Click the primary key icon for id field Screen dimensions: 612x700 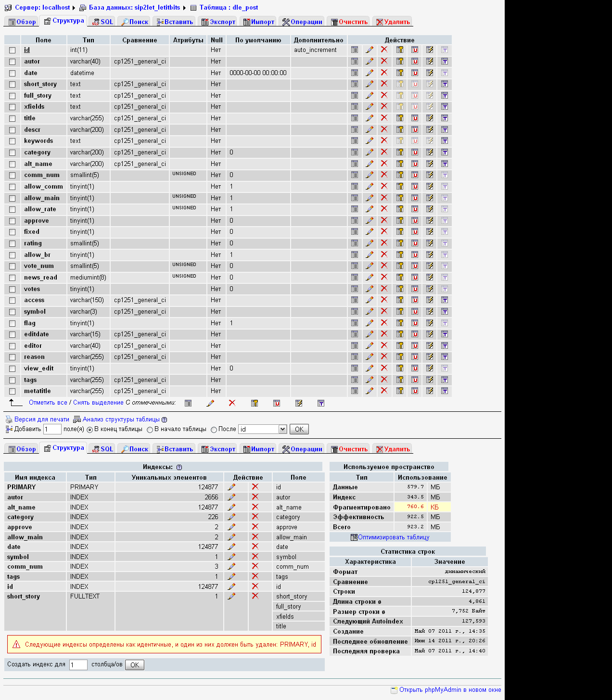click(400, 50)
